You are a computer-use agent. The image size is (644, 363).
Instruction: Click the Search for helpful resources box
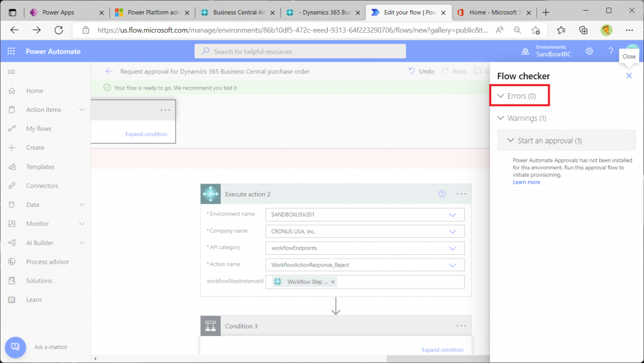tap(300, 52)
